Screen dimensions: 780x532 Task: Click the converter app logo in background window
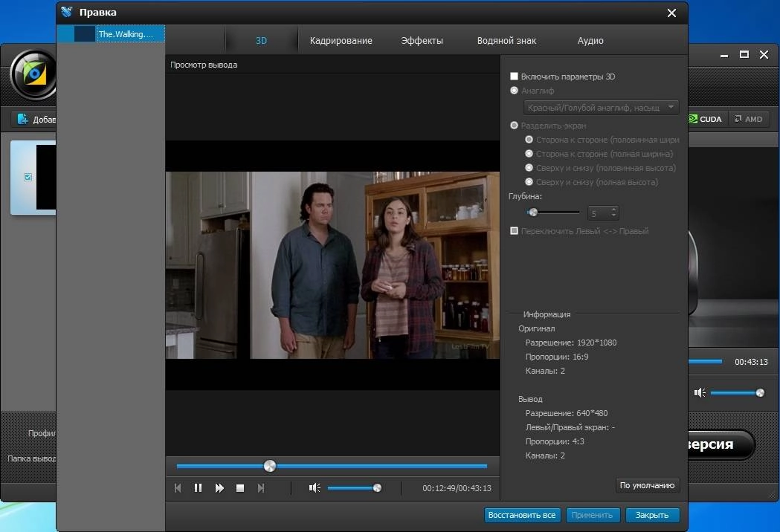pyautogui.click(x=33, y=75)
